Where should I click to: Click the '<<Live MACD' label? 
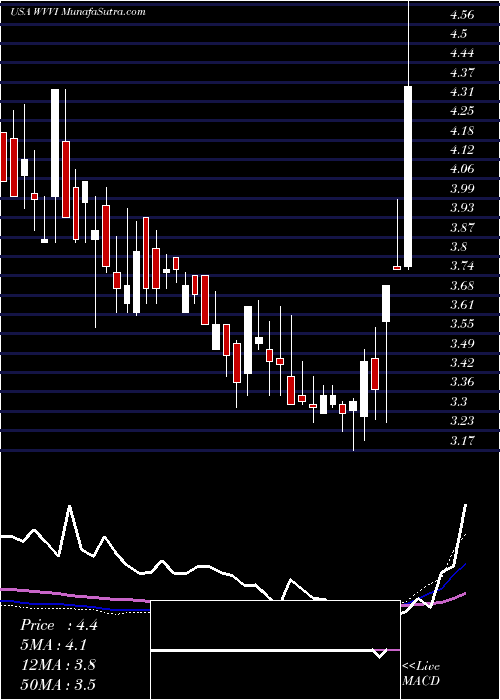point(421,674)
